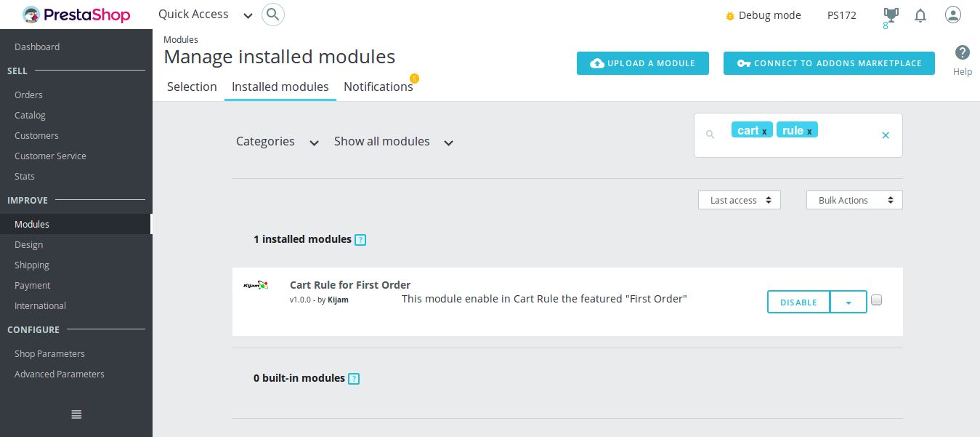980x437 pixels.
Task: Open the notifications bell
Action: pyautogui.click(x=920, y=15)
